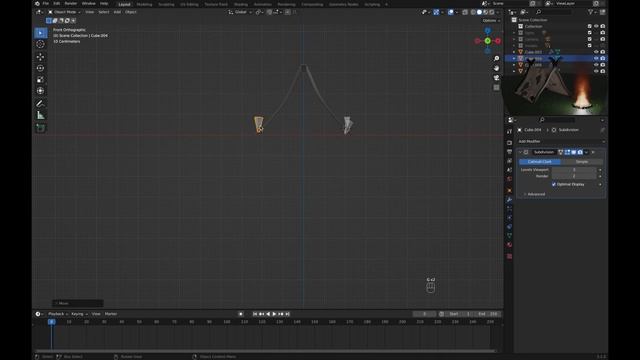Toggle visibility eye of Collection row
640x360 pixels.
pyautogui.click(x=596, y=26)
